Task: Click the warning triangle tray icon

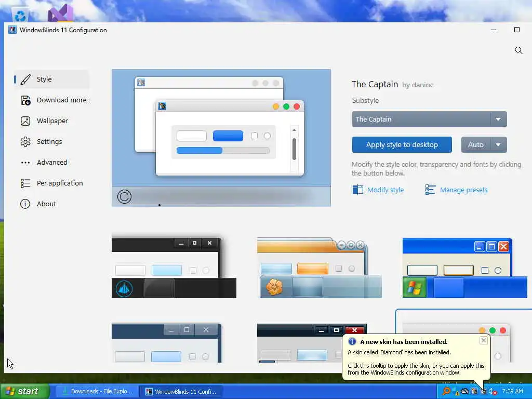Action: [456, 392]
